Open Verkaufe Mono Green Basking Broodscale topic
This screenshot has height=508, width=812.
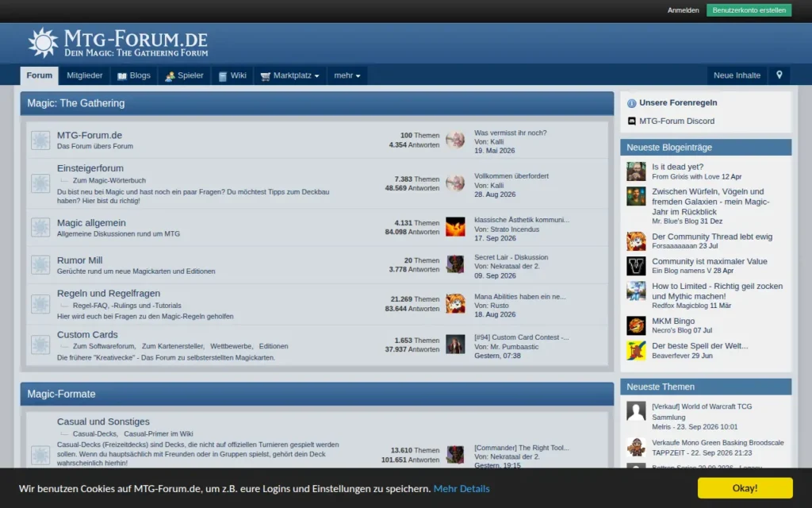(718, 443)
